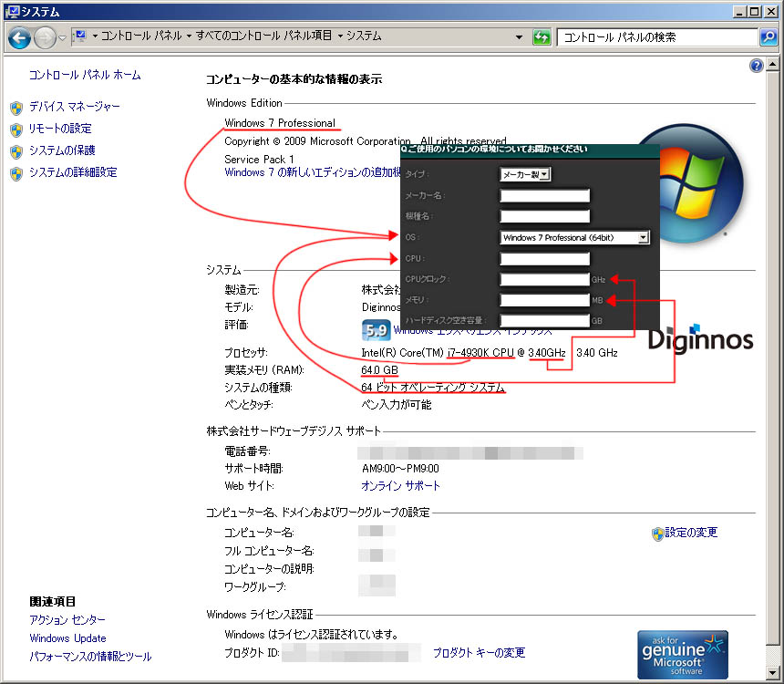Click the scrollbar up arrow
This screenshot has height=684, width=784.
[x=772, y=64]
